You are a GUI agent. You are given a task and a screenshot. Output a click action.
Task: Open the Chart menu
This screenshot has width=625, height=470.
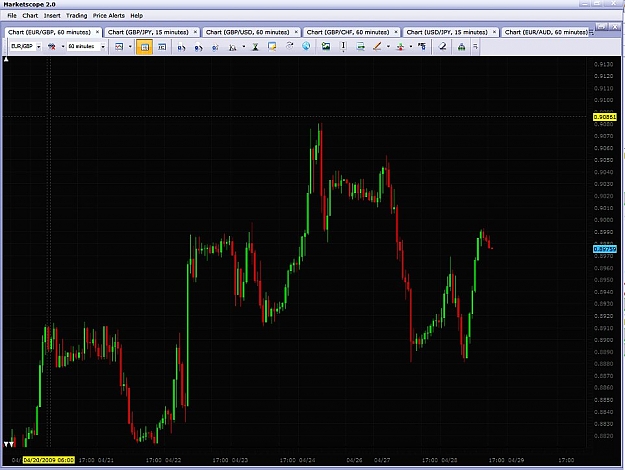pos(30,16)
